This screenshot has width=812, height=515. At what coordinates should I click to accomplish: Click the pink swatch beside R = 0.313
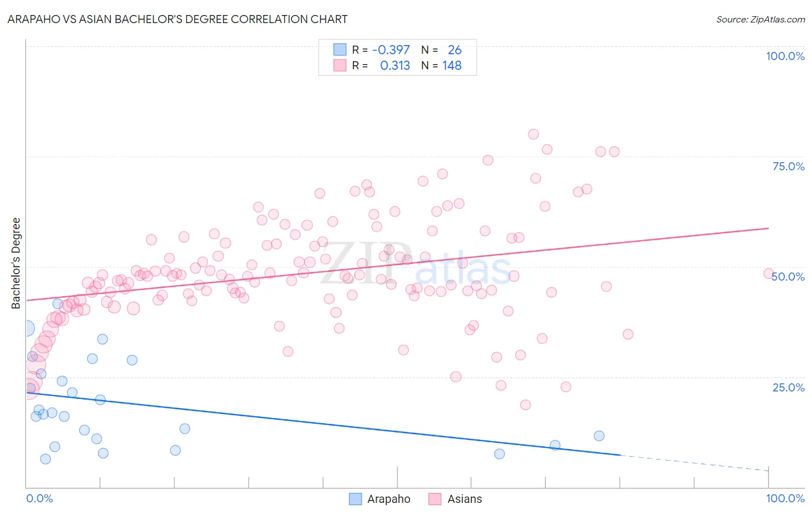pos(340,66)
